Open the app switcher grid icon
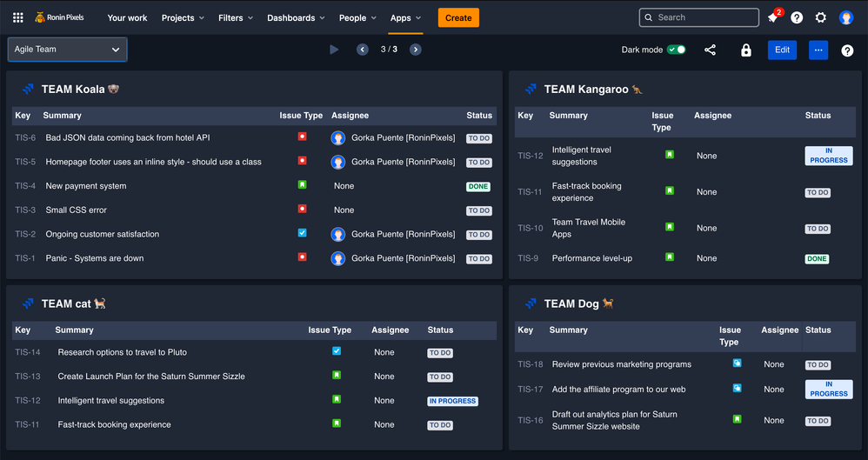 tap(17, 17)
